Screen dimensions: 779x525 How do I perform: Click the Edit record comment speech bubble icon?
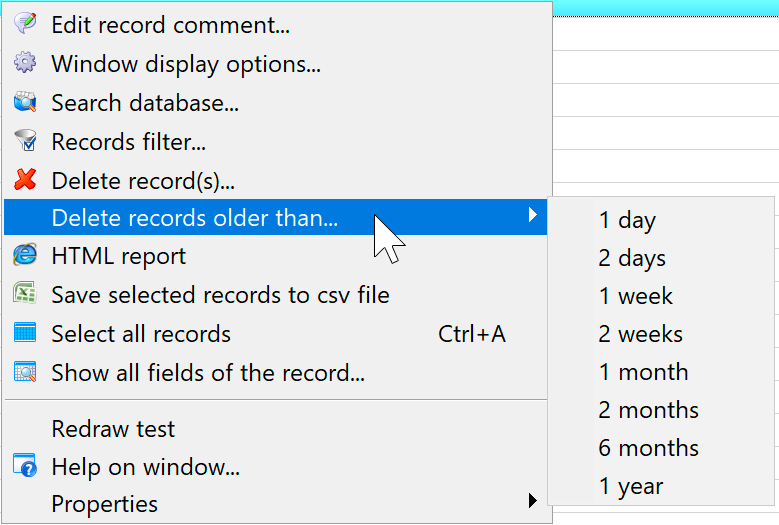(x=25, y=23)
